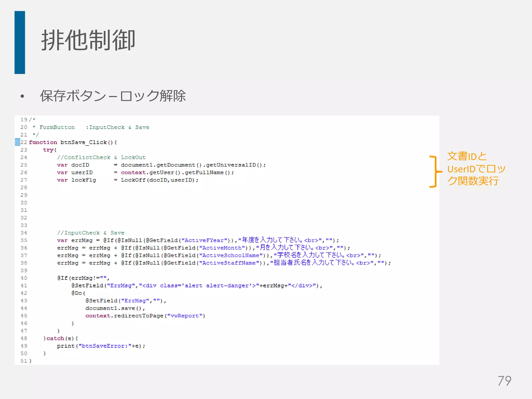This screenshot has height=399, width=532.
Task: Click the 'ActiveSchoolName' string on line 37
Action: coord(231,255)
